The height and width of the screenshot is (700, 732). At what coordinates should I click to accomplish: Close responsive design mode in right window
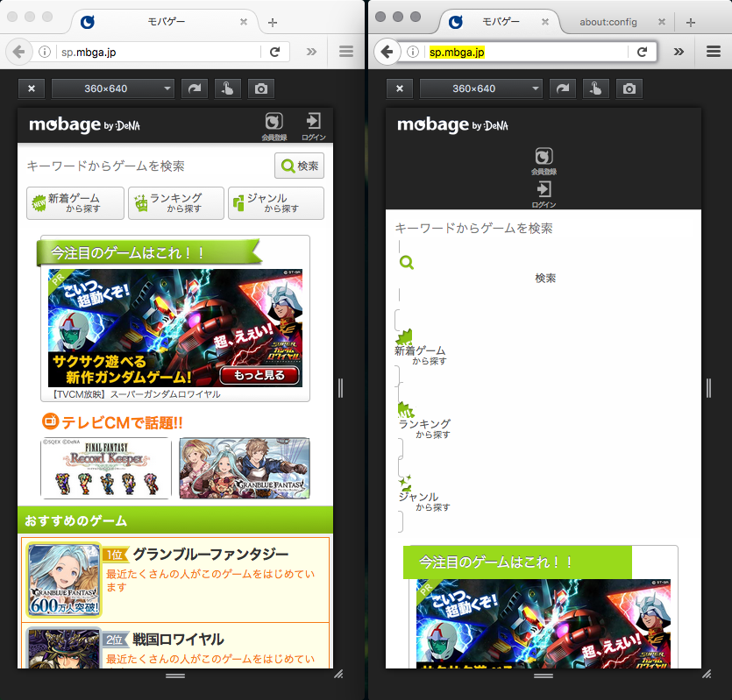click(400, 88)
